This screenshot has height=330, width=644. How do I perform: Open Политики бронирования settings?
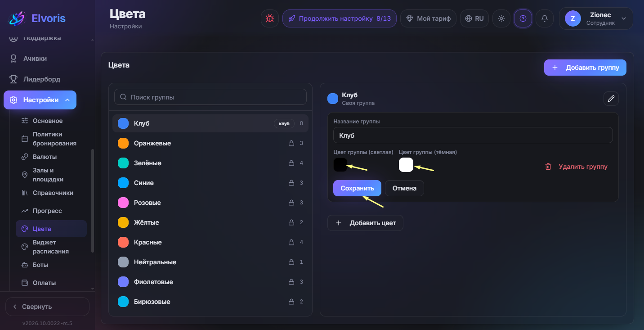(54, 139)
